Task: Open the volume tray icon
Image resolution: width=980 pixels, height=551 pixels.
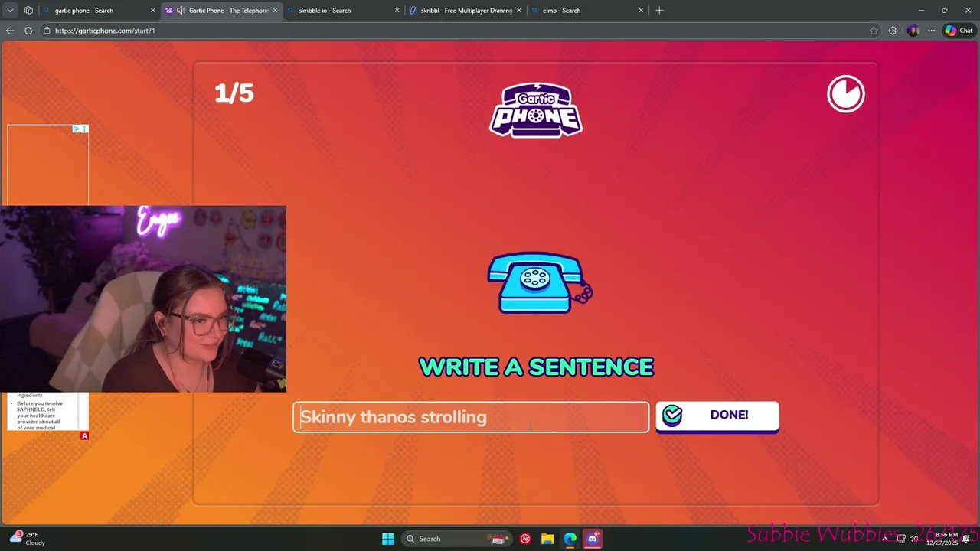Action: tap(913, 539)
